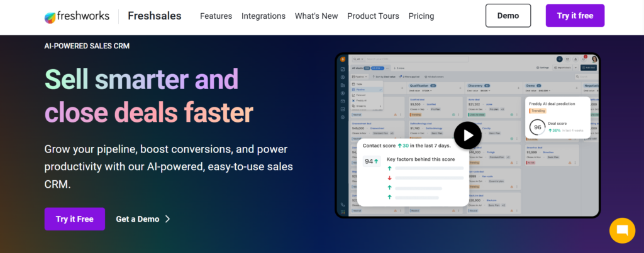Click the outlined Demo button
The height and width of the screenshot is (253, 644).
[508, 16]
